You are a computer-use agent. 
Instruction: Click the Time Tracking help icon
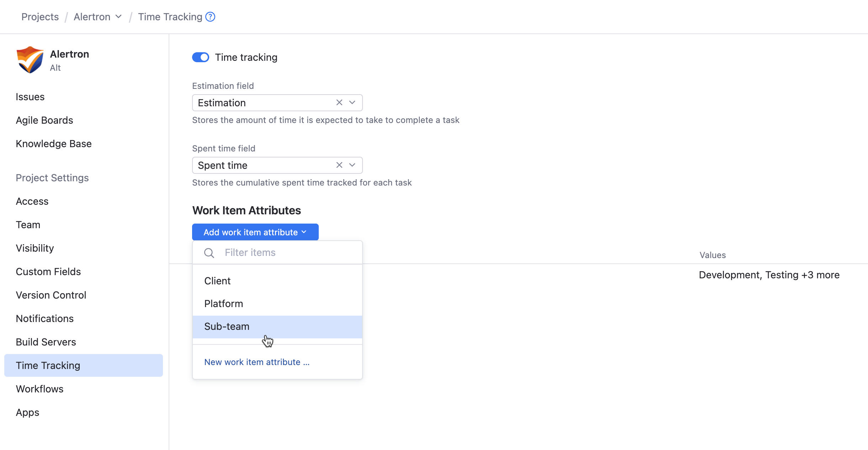click(x=210, y=17)
